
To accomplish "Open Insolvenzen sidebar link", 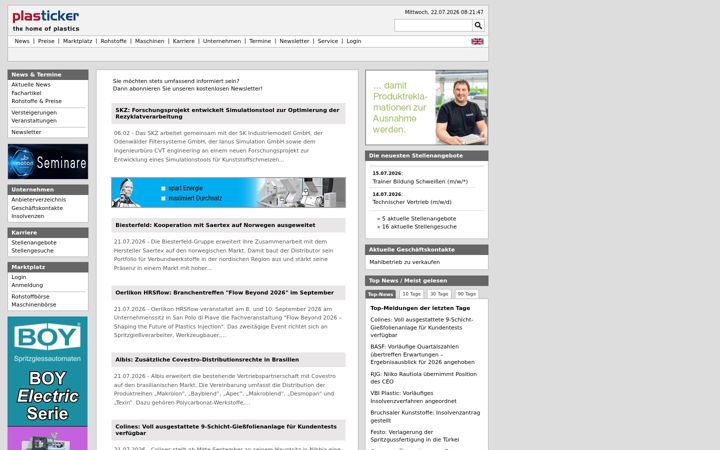I will point(28,216).
